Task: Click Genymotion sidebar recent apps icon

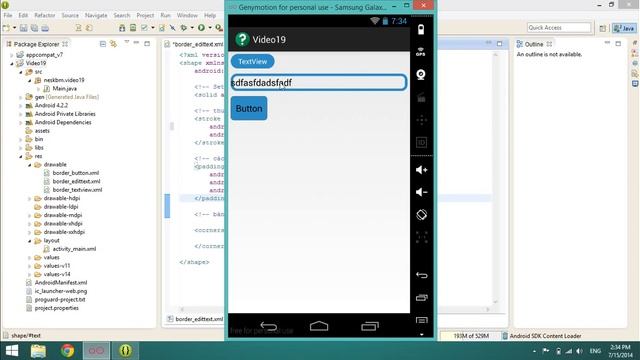Action: tap(421, 298)
